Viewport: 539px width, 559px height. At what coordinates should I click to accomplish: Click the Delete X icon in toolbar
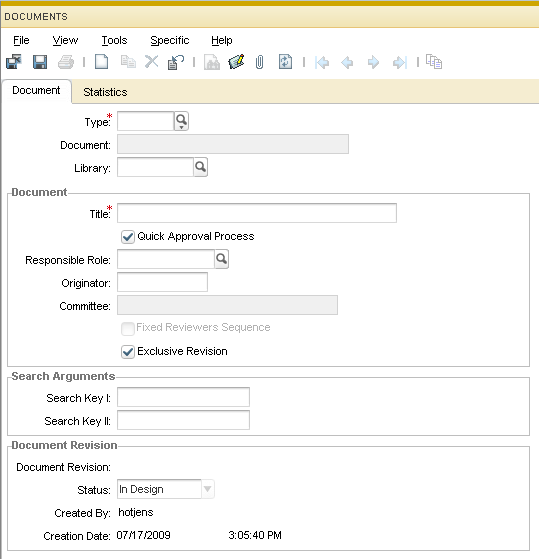tap(152, 62)
